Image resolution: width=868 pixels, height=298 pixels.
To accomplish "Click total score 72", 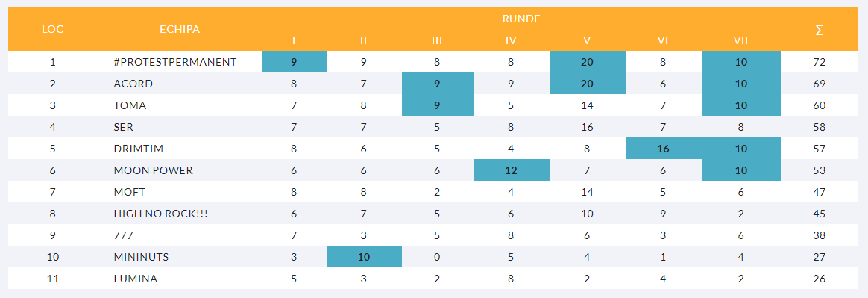I will coord(820,62).
